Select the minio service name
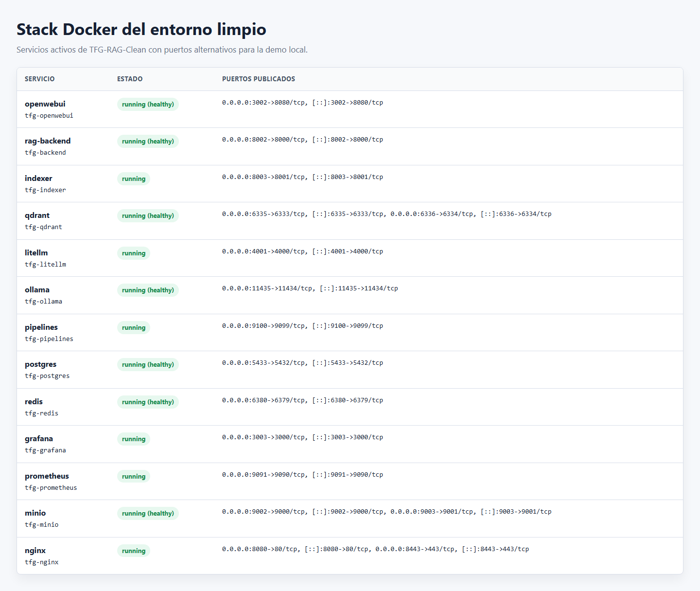The image size is (700, 591). [x=35, y=513]
